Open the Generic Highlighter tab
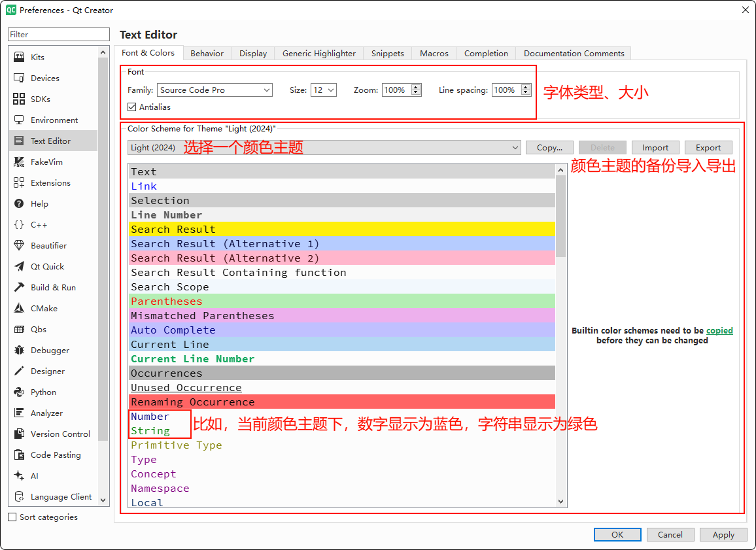Viewport: 756px width, 550px height. click(318, 54)
